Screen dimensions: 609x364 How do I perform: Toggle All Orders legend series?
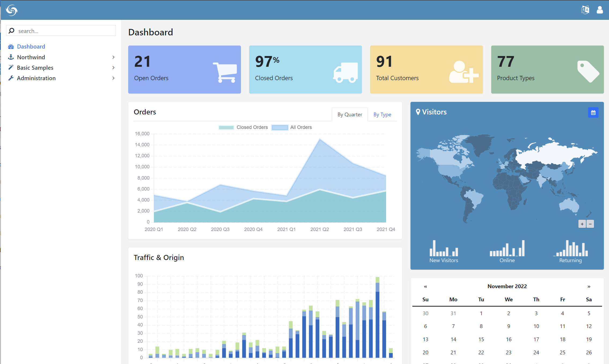coord(292,127)
